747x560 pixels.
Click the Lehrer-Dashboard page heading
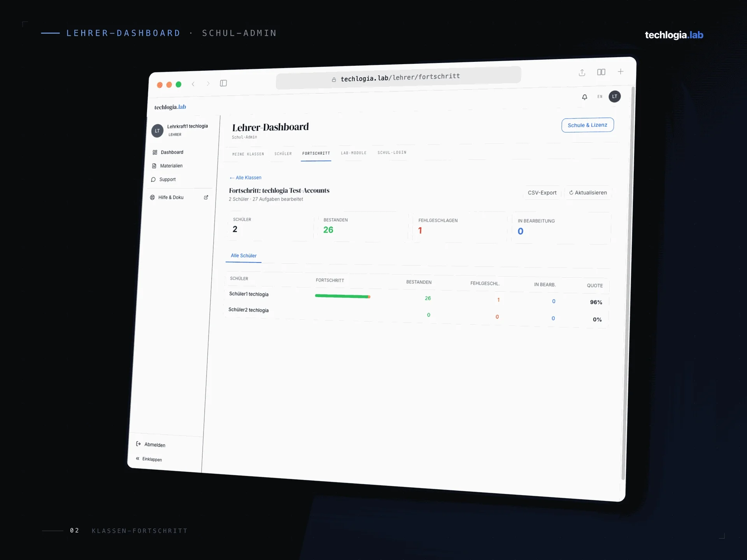pos(270,127)
